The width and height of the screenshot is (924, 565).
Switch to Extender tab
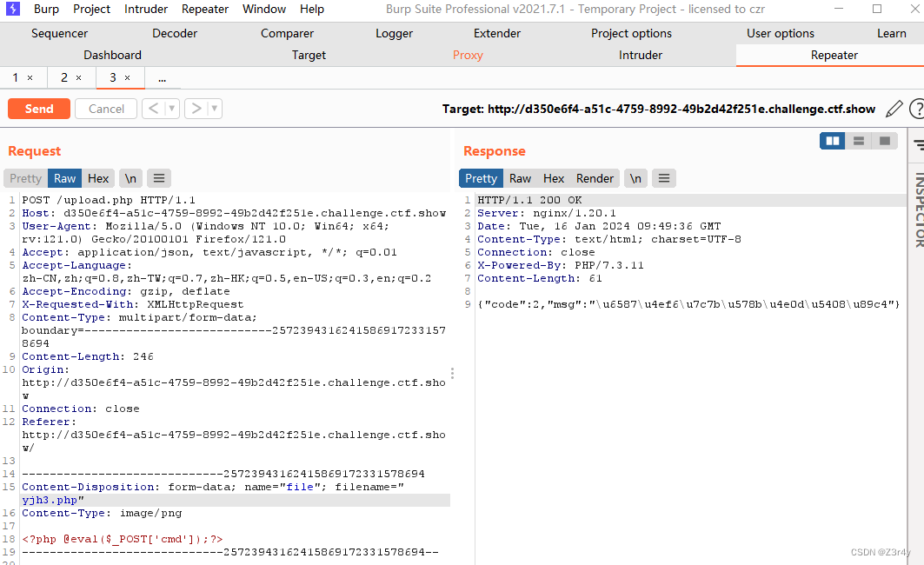point(496,33)
